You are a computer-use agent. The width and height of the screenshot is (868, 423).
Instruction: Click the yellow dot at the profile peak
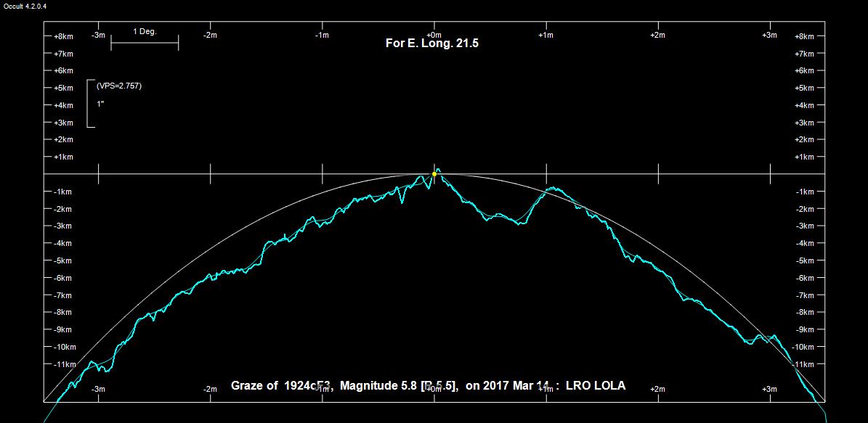pyautogui.click(x=434, y=174)
